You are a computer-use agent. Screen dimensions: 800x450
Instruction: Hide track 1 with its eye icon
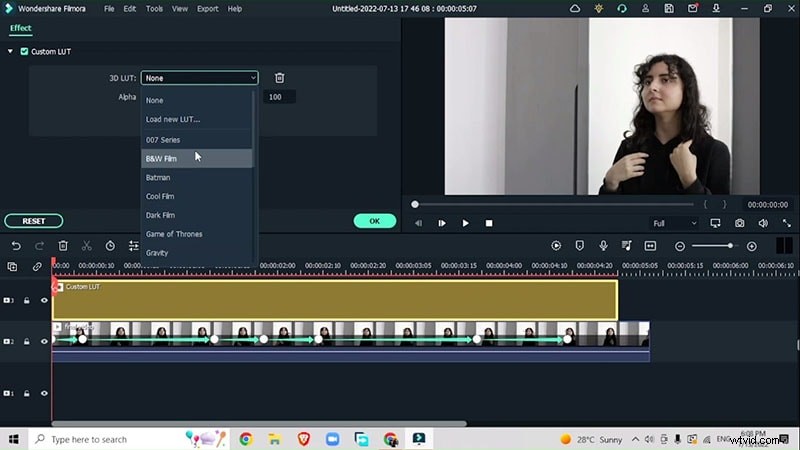[44, 393]
